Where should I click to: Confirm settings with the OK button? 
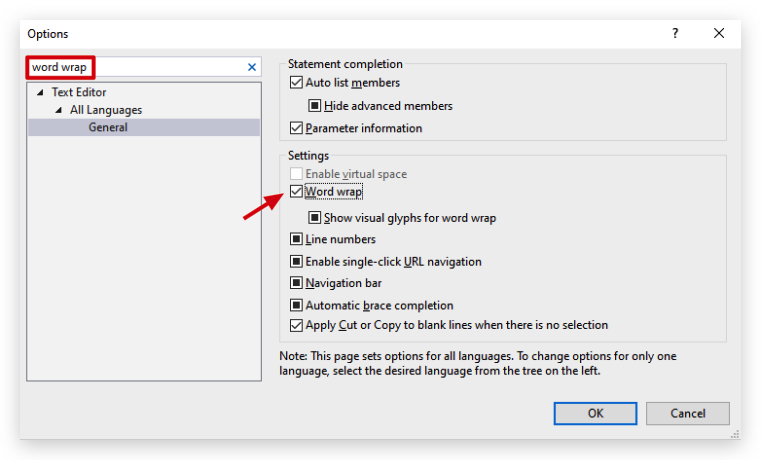pyautogui.click(x=595, y=413)
